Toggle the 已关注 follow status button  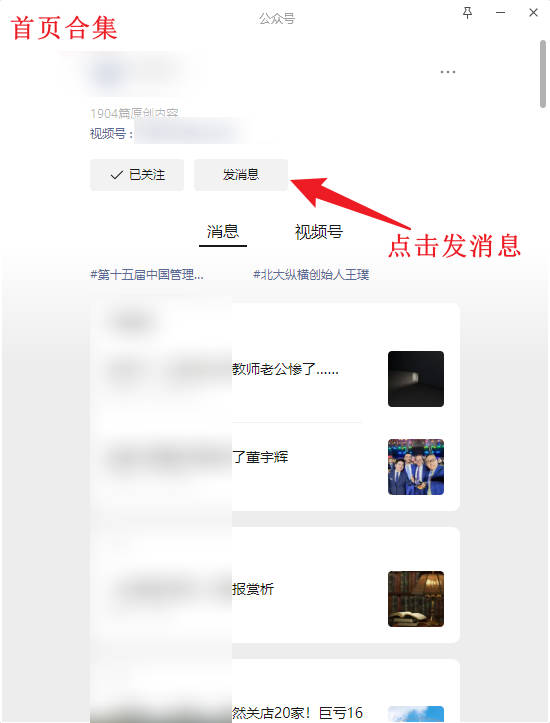(137, 175)
